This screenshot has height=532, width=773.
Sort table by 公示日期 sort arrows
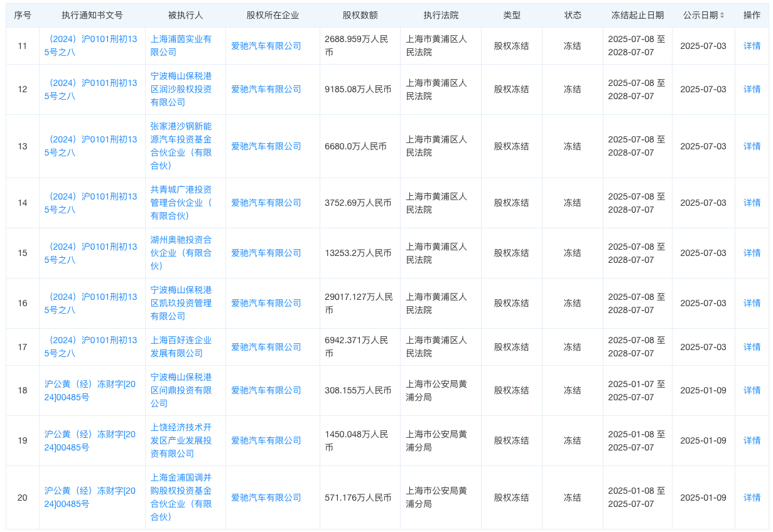722,15
